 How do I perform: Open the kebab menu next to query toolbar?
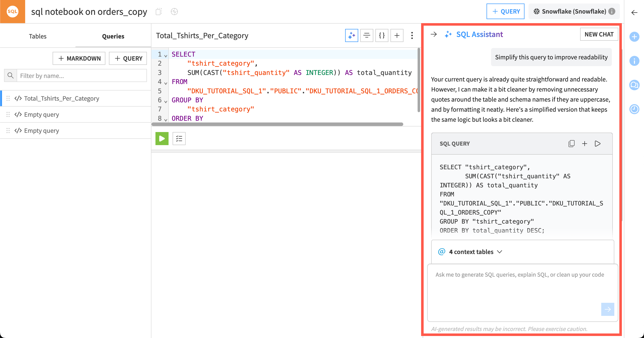[x=412, y=35]
